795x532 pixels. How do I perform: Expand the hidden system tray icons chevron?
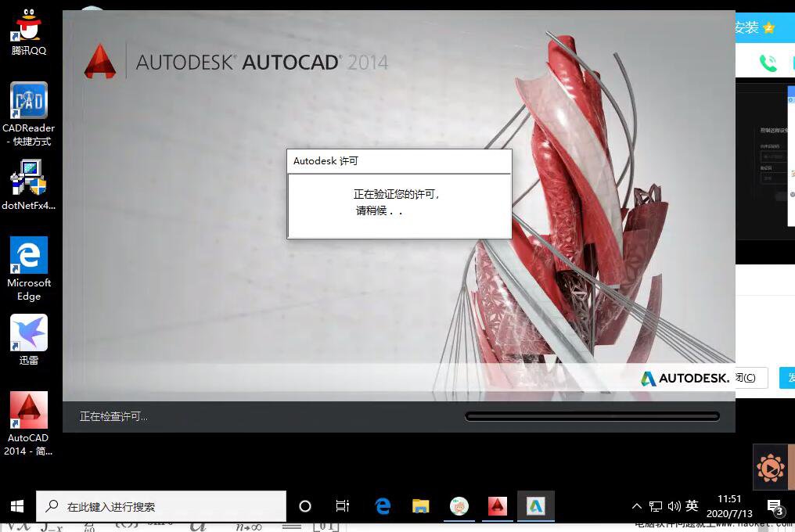tap(637, 506)
